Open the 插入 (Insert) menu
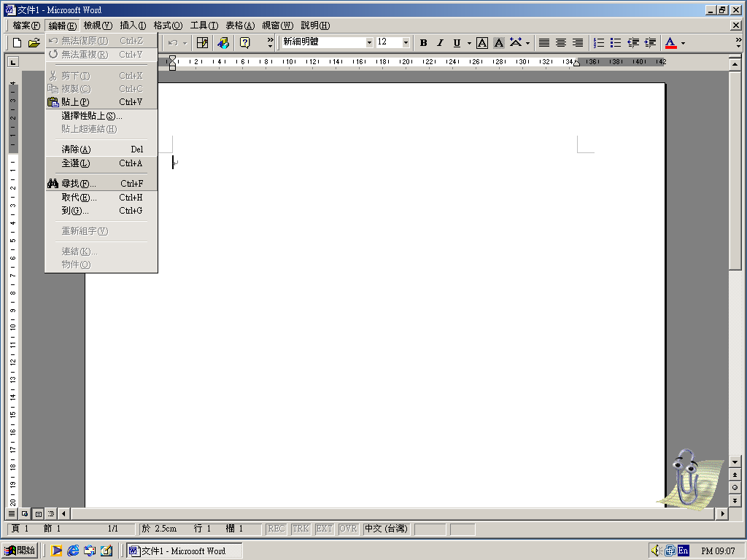The width and height of the screenshot is (747, 560). click(x=133, y=26)
